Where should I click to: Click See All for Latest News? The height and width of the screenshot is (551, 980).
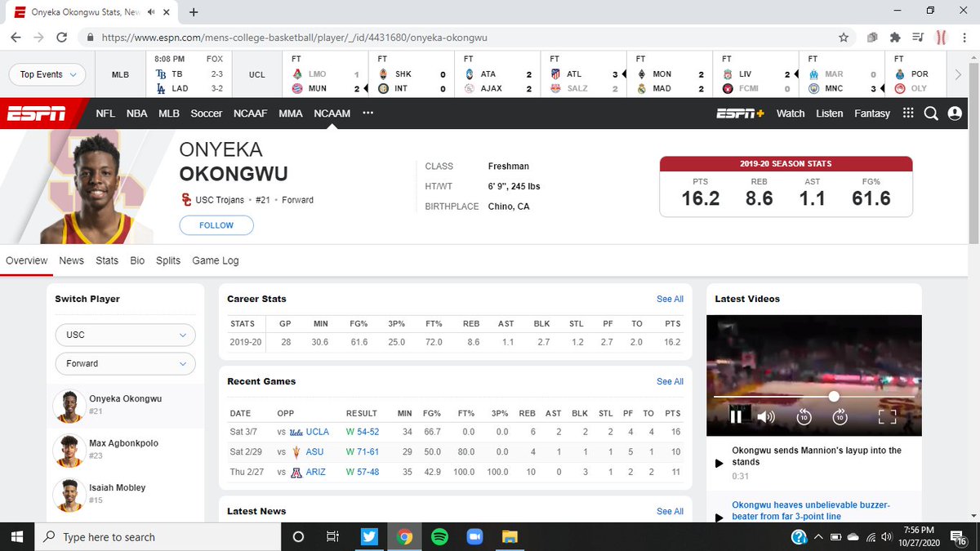click(670, 511)
